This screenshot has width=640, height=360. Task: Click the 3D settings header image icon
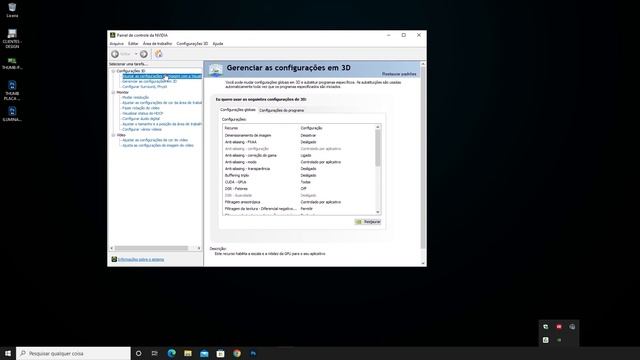pos(216,70)
